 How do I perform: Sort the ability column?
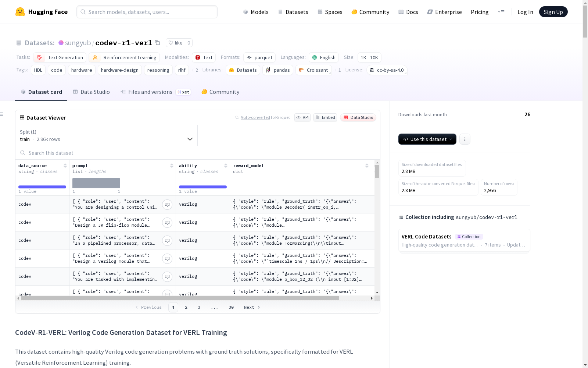[x=226, y=166]
